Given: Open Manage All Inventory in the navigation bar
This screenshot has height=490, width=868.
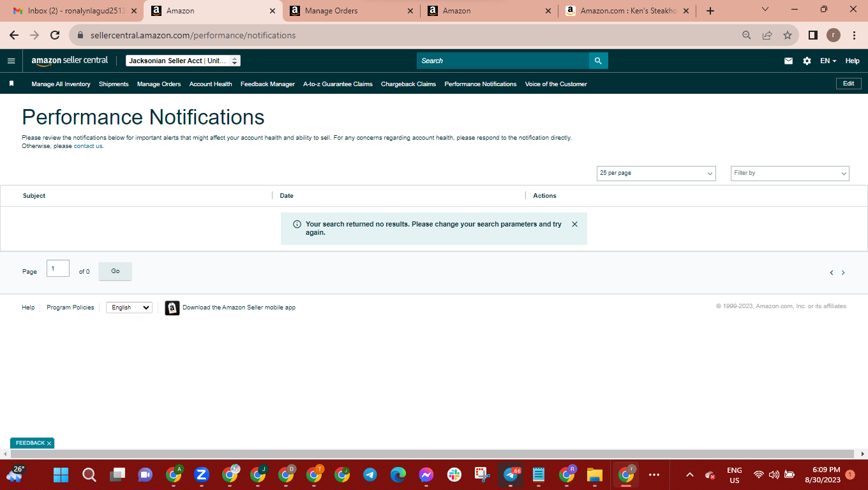Looking at the screenshot, I should 61,84.
